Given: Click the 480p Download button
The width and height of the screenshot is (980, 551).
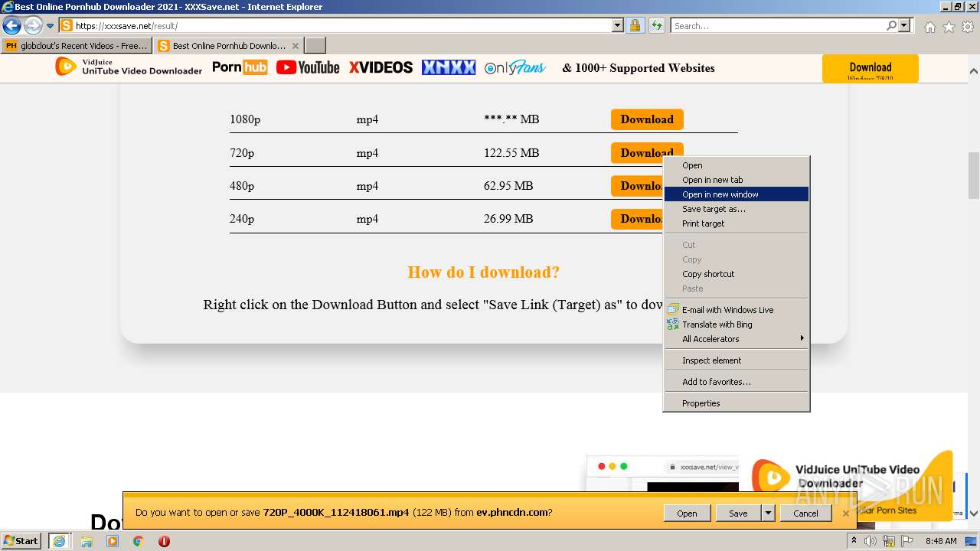Looking at the screenshot, I should (x=637, y=186).
